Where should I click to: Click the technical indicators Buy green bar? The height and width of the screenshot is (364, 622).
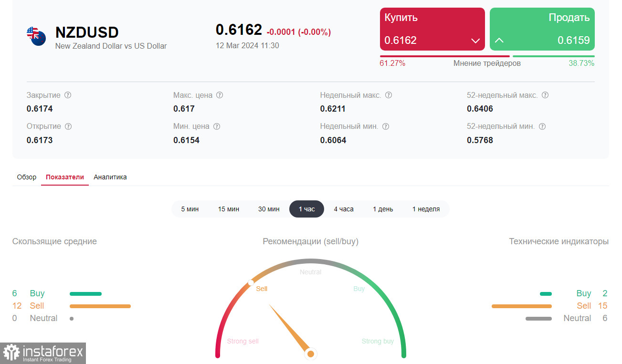point(546,294)
